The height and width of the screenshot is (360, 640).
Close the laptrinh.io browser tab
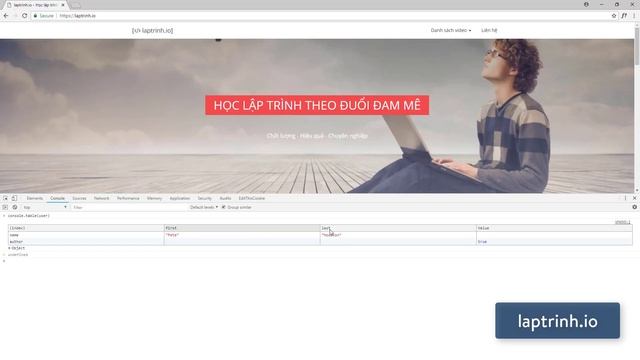63,5
